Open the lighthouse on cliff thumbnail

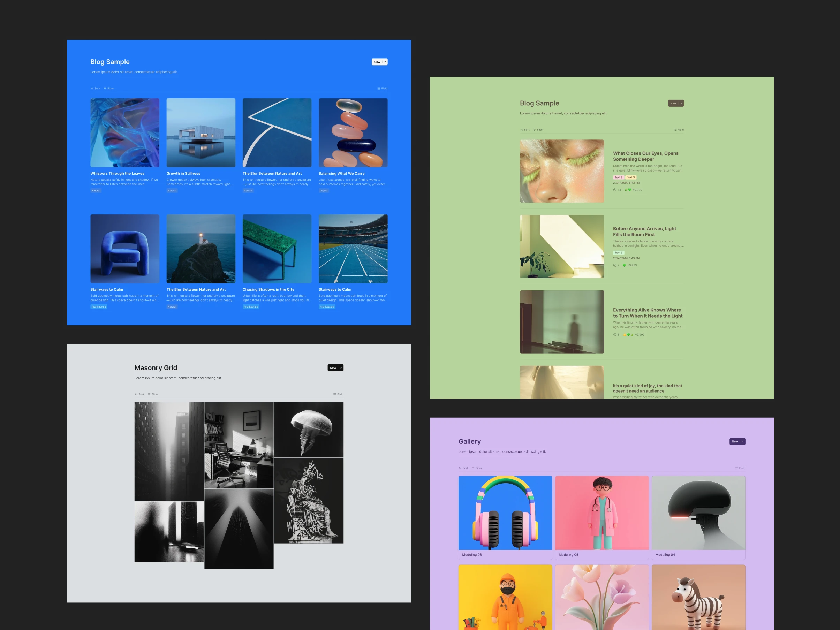pos(201,249)
